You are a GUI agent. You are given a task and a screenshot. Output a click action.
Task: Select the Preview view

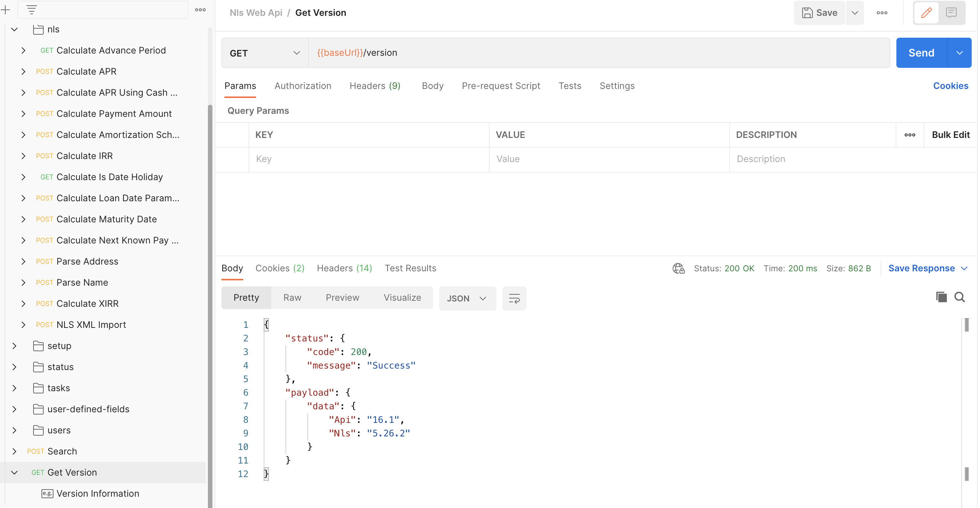click(342, 298)
